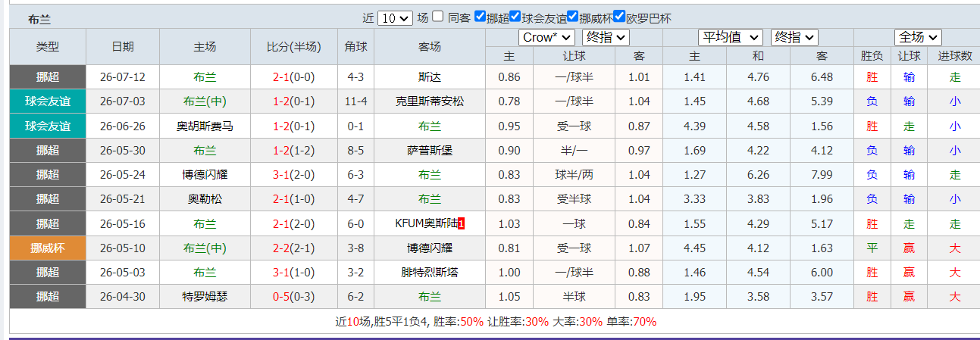
Task: Click the 类型 column header
Action: [47, 47]
